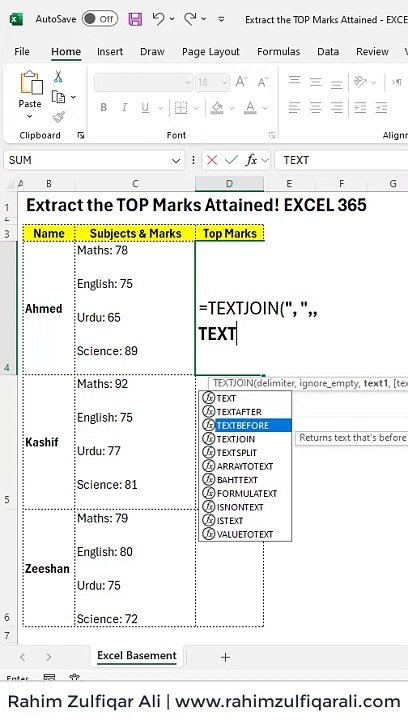Toggle Bold formatting
This screenshot has height=720, width=408.
coord(104,107)
